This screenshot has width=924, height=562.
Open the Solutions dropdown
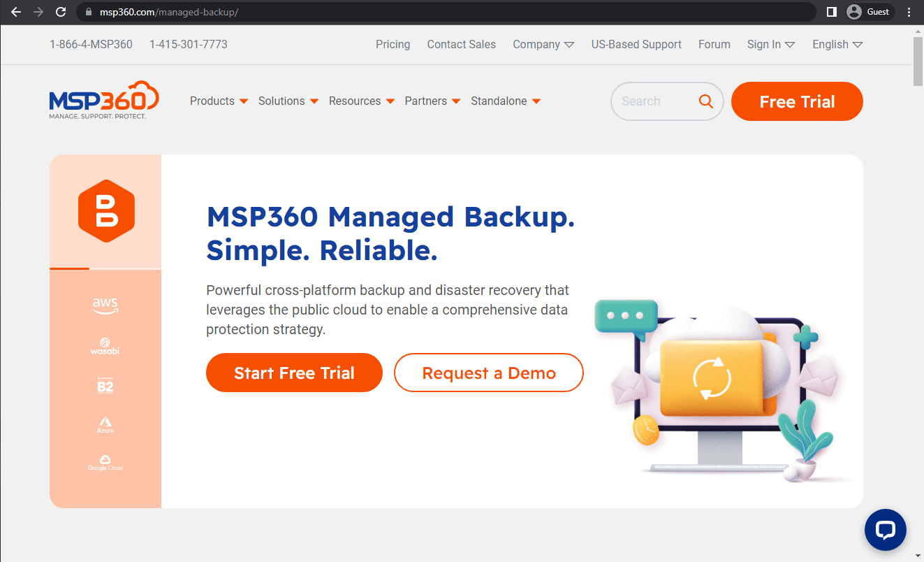pyautogui.click(x=288, y=101)
